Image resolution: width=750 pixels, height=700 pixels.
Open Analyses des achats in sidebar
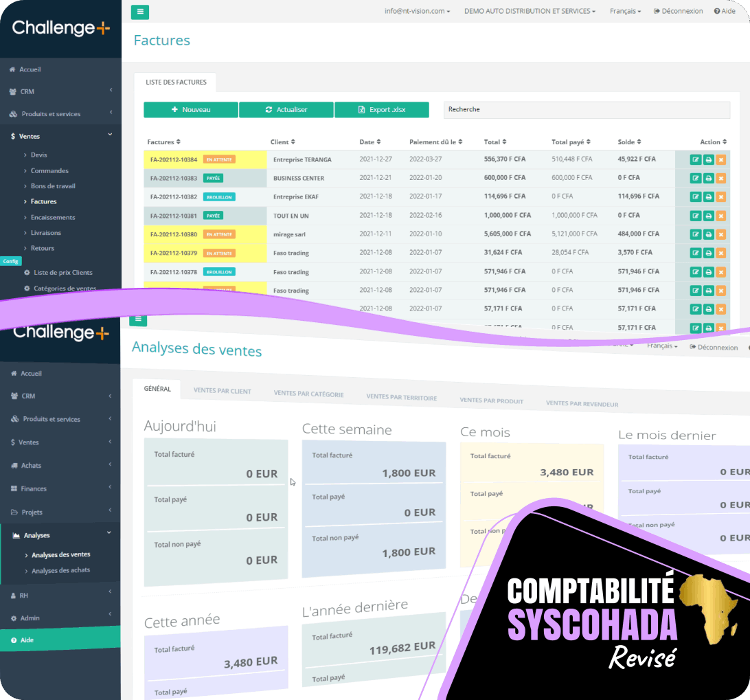60,571
